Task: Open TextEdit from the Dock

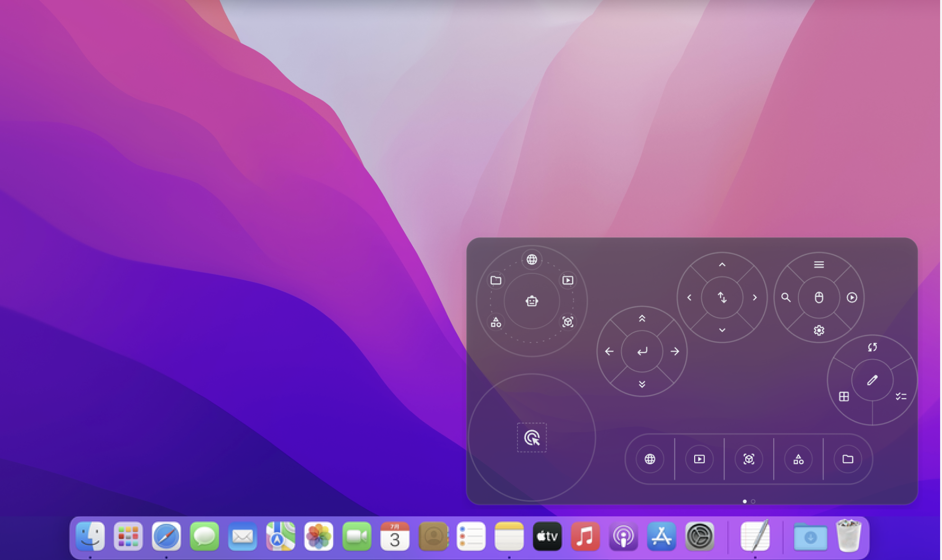Action: point(756,537)
